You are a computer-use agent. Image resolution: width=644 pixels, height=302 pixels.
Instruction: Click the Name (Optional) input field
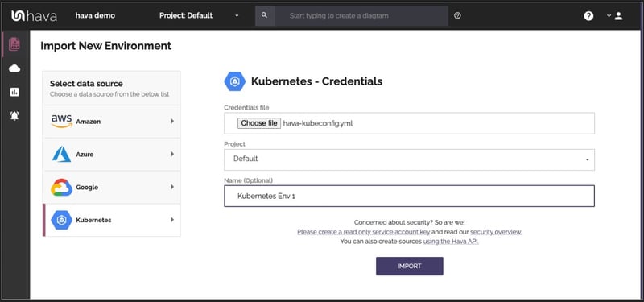point(409,196)
